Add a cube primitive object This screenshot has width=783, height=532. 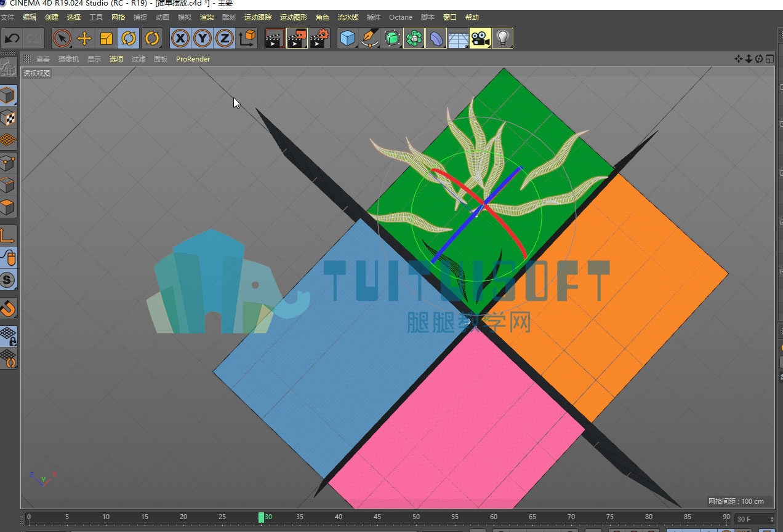coord(348,39)
